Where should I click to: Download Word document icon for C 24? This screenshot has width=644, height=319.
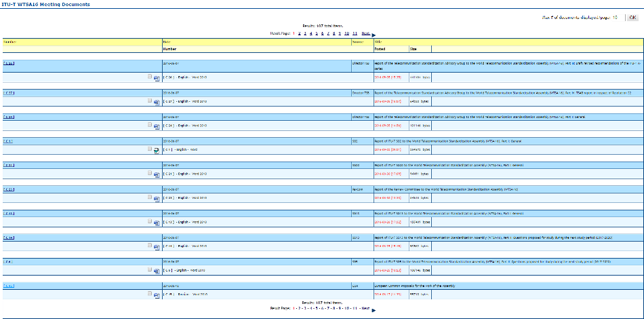point(157,126)
